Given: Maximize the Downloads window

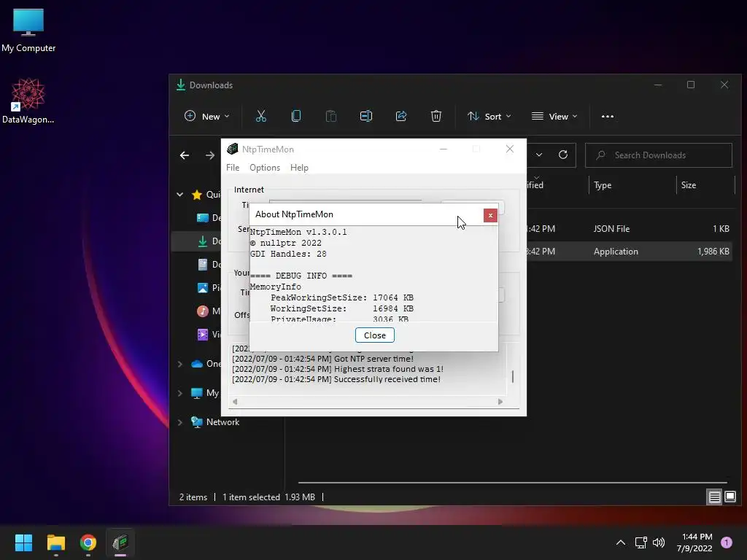Looking at the screenshot, I should pos(691,85).
